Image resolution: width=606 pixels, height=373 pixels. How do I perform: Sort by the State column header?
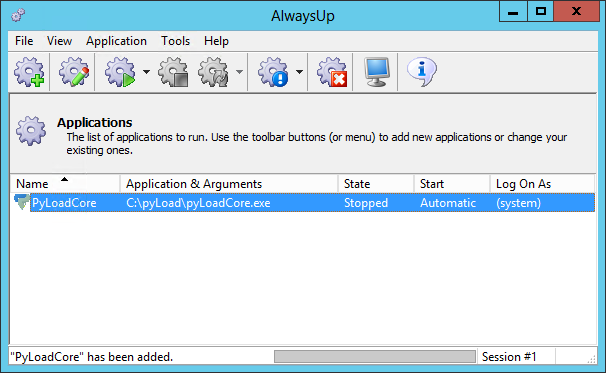[376, 184]
